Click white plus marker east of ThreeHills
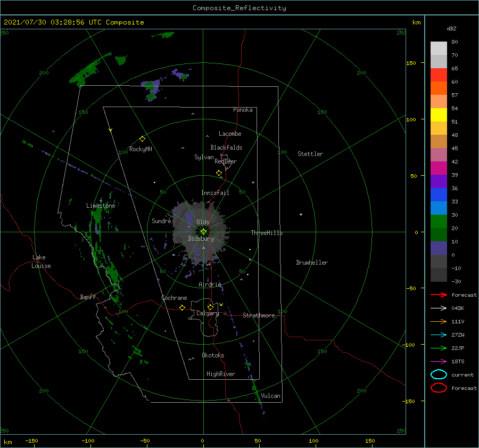This screenshot has height=448, width=479. point(301,214)
